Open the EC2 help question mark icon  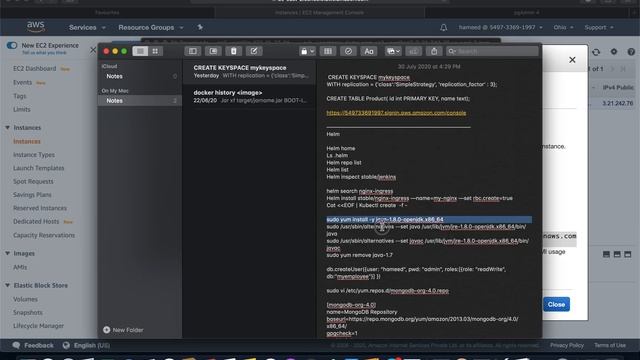[631, 52]
